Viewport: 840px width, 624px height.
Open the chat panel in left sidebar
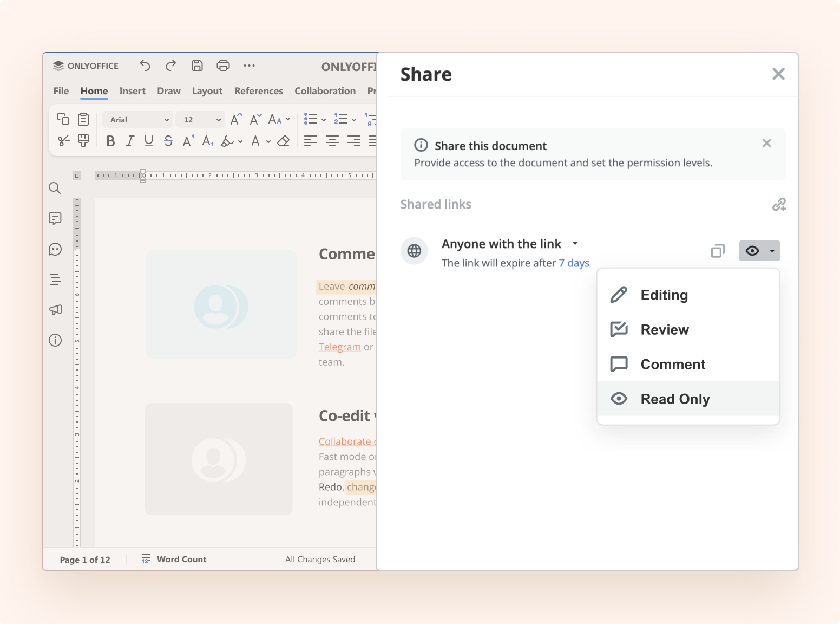point(55,249)
